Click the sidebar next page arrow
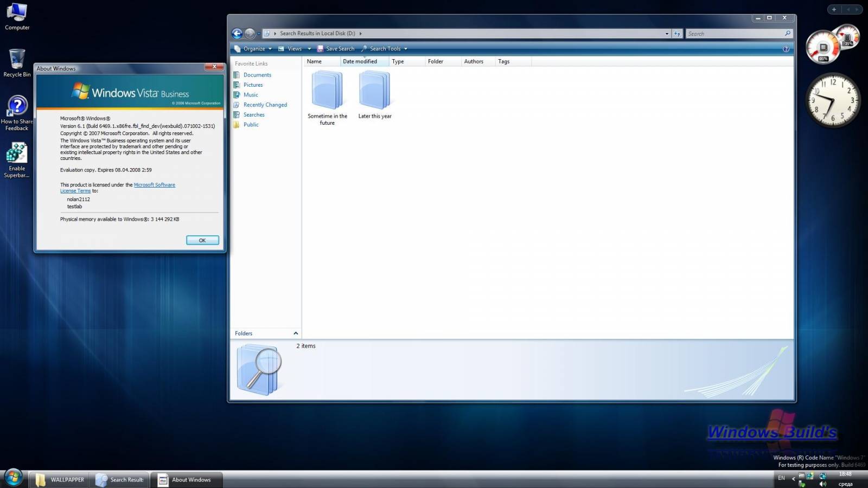The height and width of the screenshot is (488, 868). tap(857, 9)
